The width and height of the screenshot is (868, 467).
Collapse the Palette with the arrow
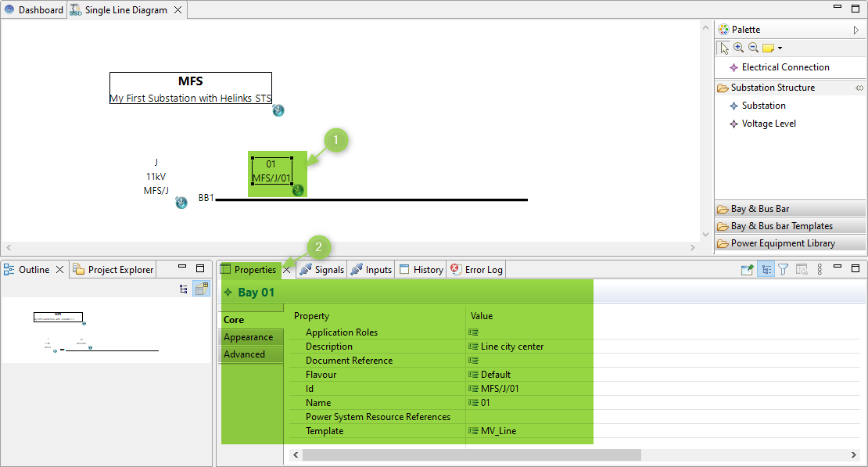point(856,30)
